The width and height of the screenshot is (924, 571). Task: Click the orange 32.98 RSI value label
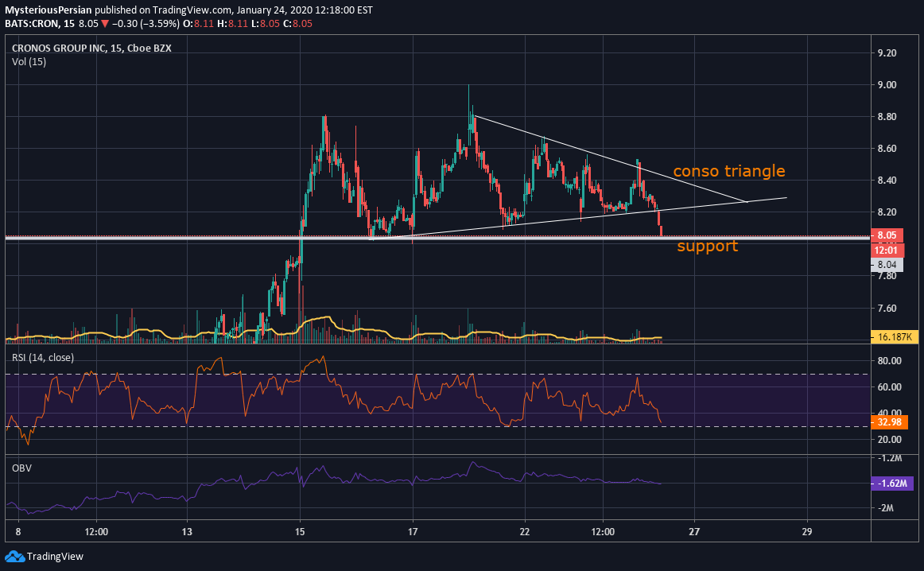click(x=890, y=422)
